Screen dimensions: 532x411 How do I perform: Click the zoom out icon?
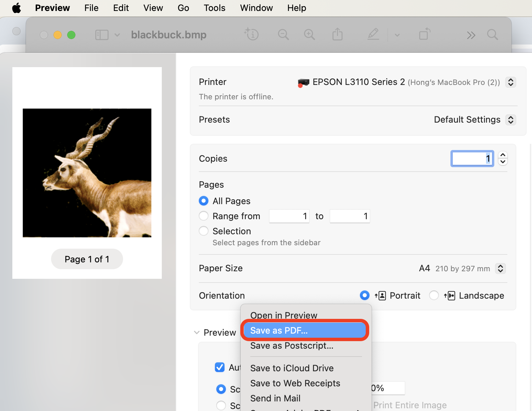[x=283, y=35]
